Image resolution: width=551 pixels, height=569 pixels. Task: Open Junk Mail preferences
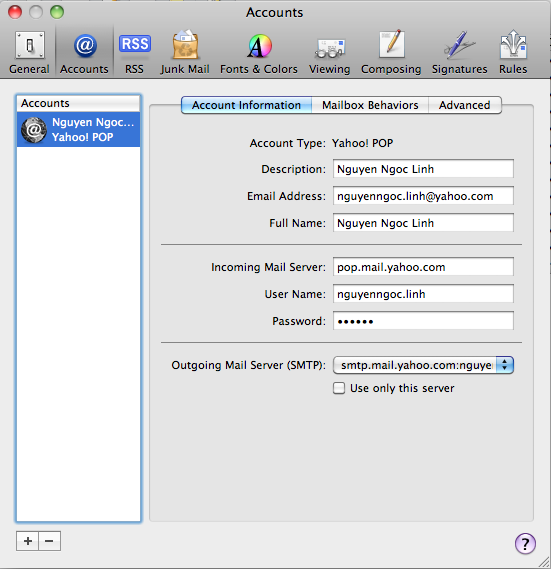coord(185,53)
